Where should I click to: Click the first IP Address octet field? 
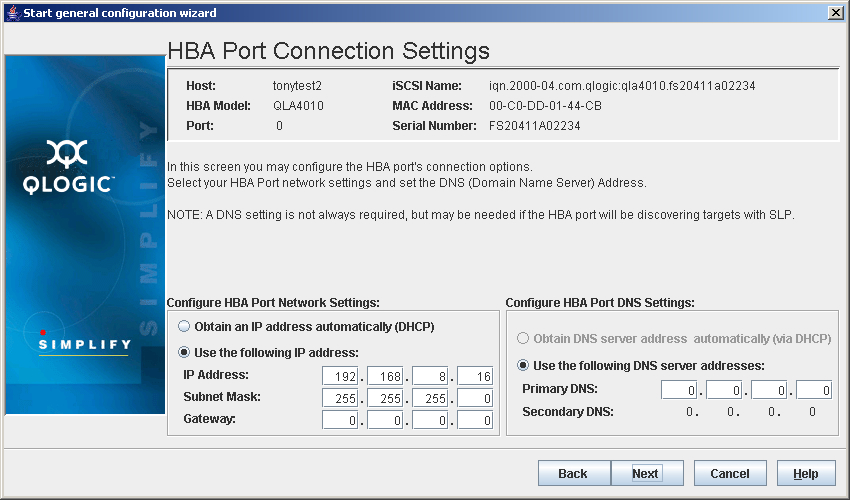pos(340,375)
